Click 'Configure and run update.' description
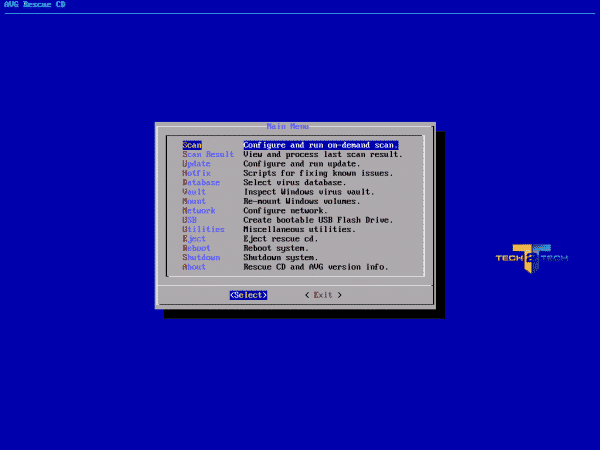Image resolution: width=600 pixels, height=450 pixels. (x=302, y=164)
